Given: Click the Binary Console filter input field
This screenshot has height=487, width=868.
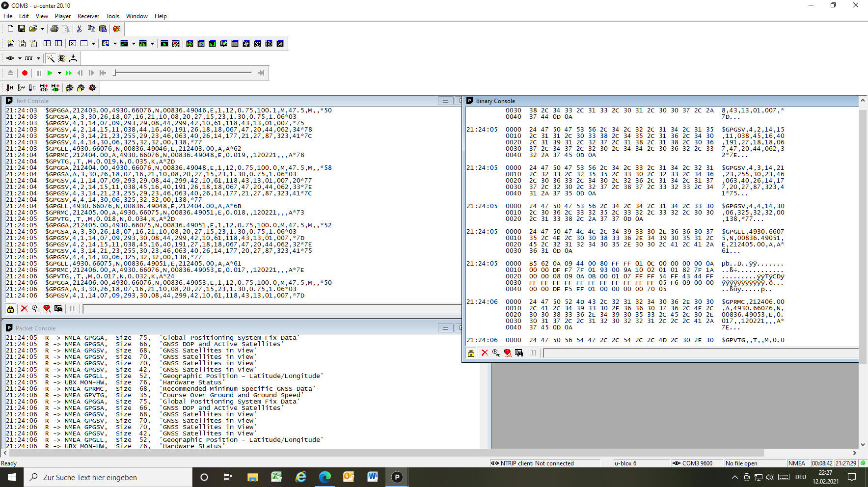Looking at the screenshot, I should (x=701, y=353).
